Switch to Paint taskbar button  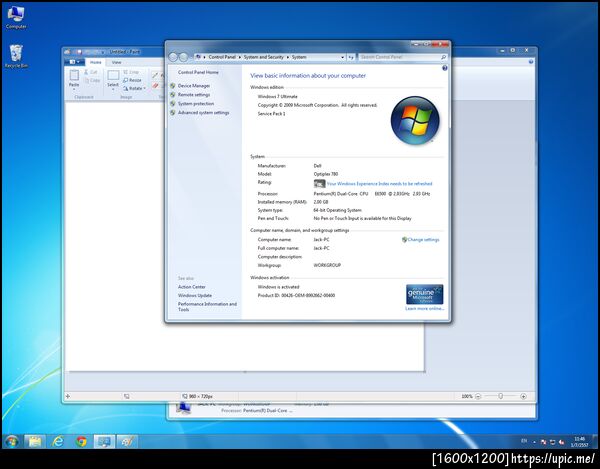[x=127, y=441]
